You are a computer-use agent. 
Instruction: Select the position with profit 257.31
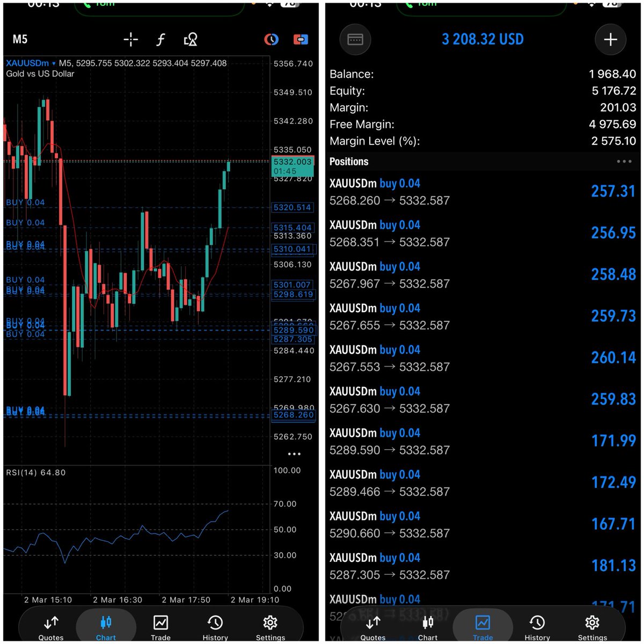pos(483,192)
